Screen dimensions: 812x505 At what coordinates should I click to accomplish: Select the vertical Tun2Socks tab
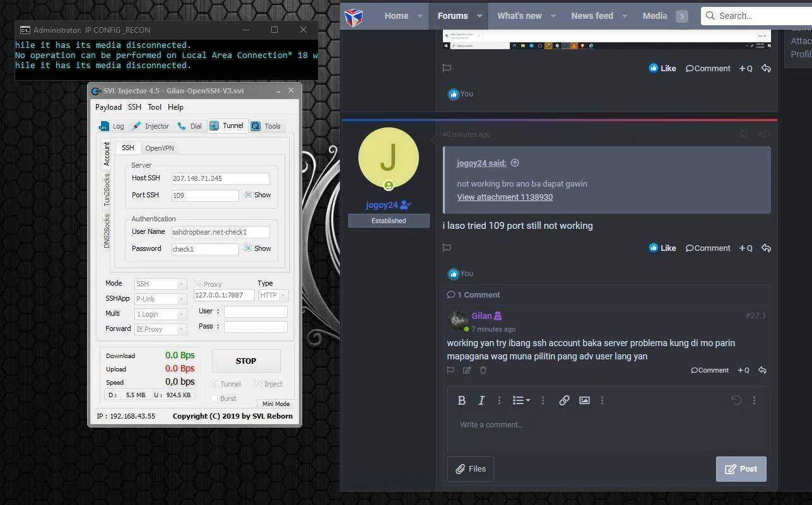tap(107, 190)
